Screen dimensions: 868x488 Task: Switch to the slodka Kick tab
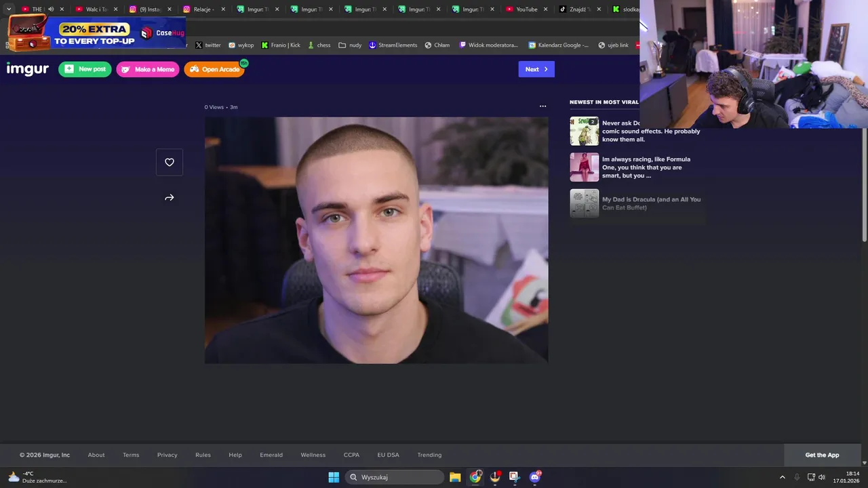(625, 9)
